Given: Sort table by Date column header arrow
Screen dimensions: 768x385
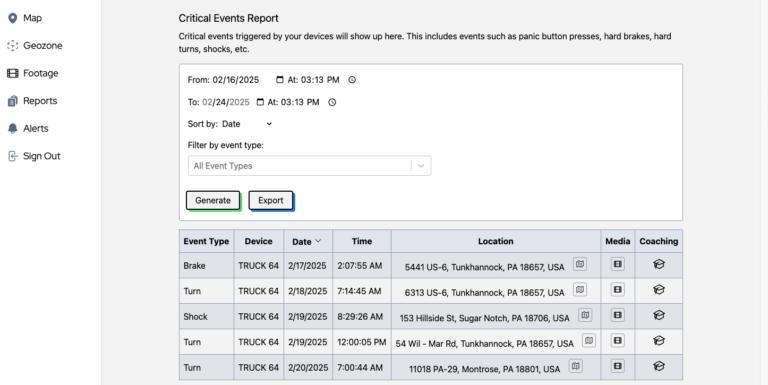Looking at the screenshot, I should [x=318, y=241].
